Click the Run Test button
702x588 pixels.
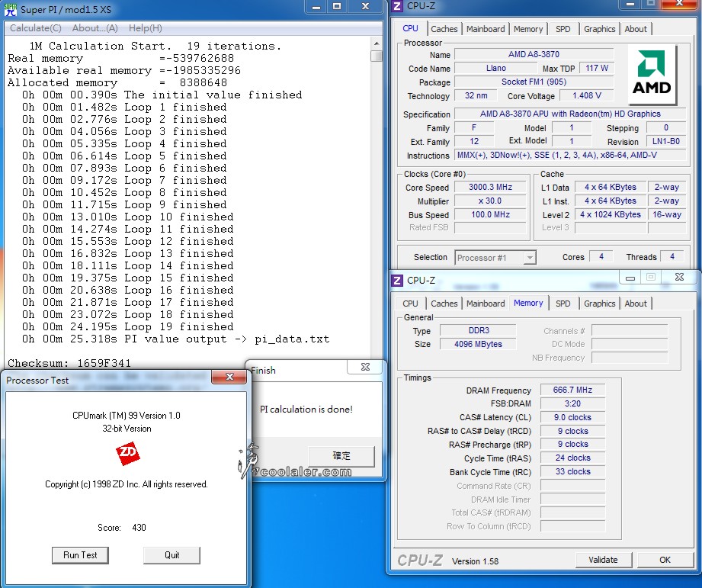(80, 555)
